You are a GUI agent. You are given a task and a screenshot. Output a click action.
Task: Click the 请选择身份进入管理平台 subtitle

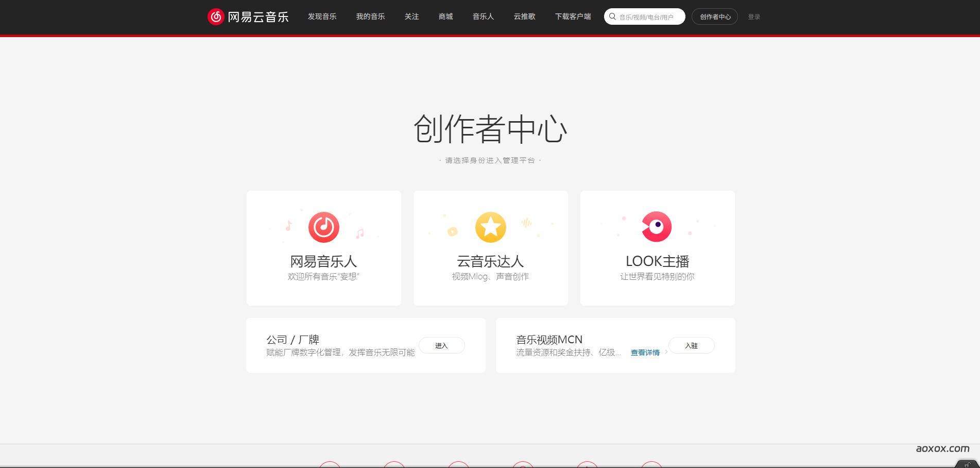tap(490, 160)
